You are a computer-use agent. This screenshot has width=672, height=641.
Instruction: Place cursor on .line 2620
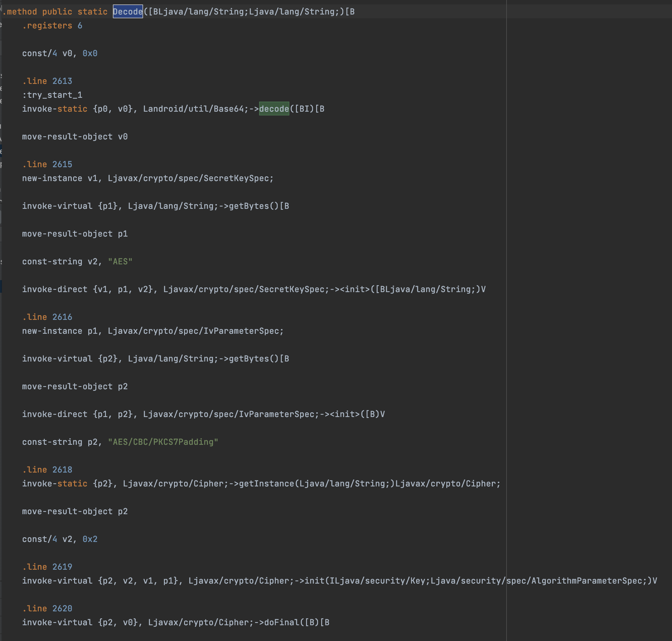click(x=47, y=608)
